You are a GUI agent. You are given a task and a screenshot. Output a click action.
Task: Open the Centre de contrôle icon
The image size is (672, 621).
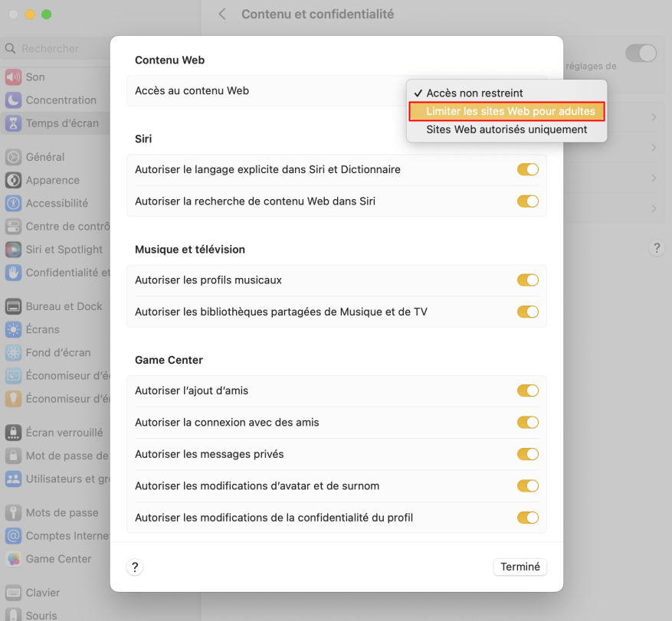click(x=13, y=227)
